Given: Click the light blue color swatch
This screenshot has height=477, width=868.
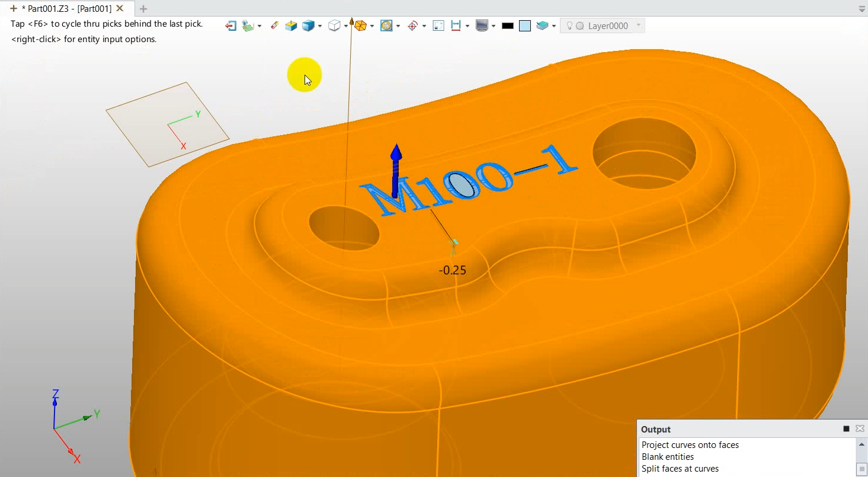Looking at the screenshot, I should pyautogui.click(x=524, y=26).
